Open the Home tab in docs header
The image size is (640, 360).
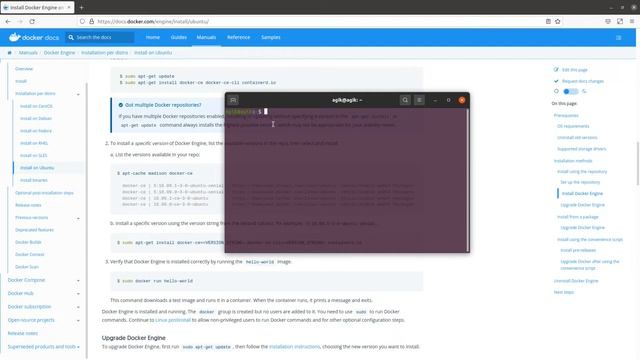[153, 37]
